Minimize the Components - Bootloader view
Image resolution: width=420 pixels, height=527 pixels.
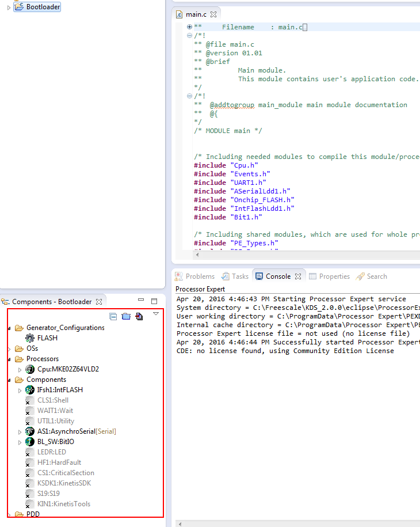pyautogui.click(x=141, y=300)
